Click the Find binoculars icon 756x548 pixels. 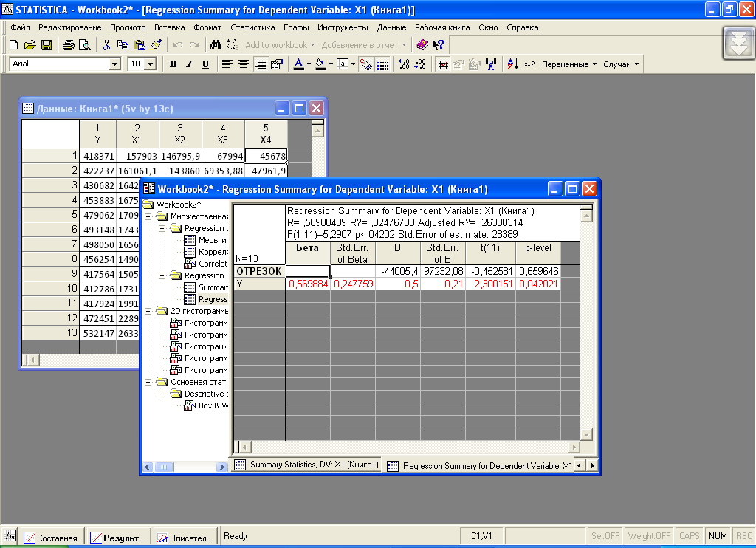[x=216, y=45]
